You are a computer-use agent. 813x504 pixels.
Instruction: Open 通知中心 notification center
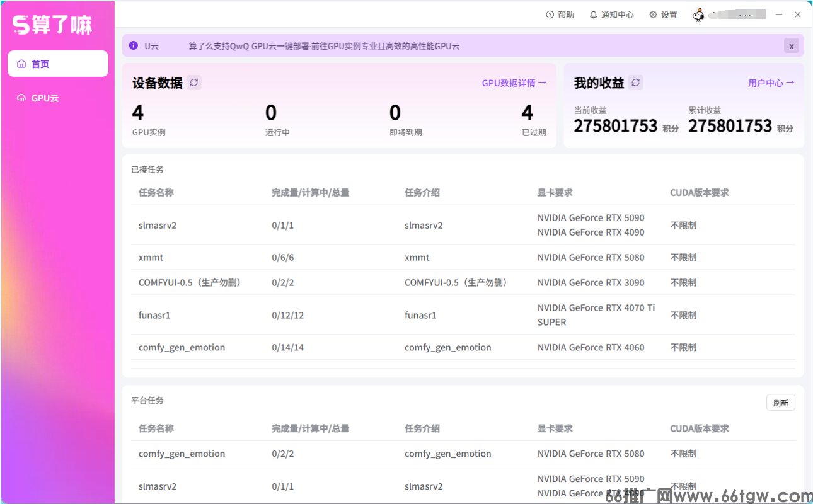pos(611,14)
